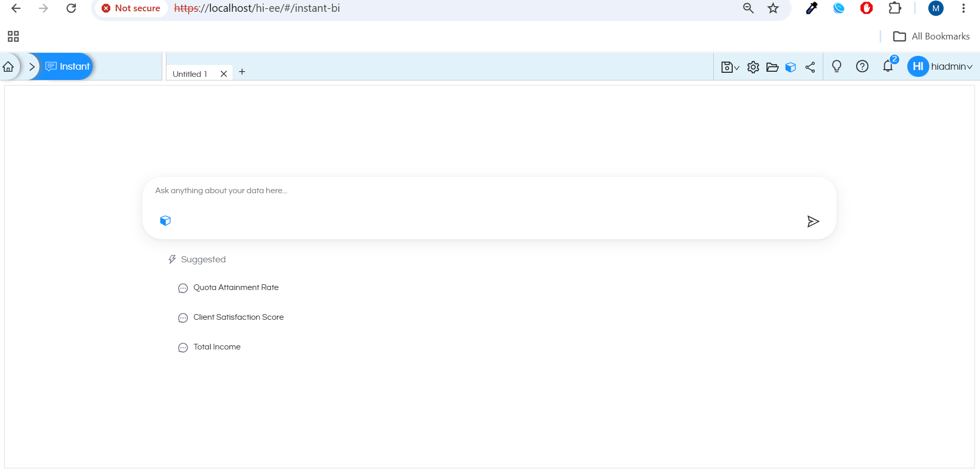Click the share icon in toolbar

click(810, 67)
